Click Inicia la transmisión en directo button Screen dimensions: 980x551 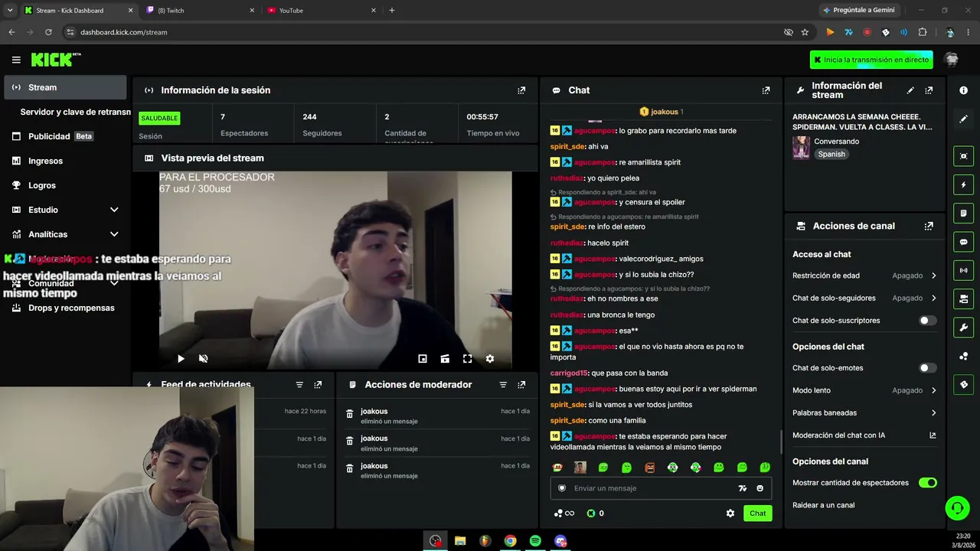[871, 60]
